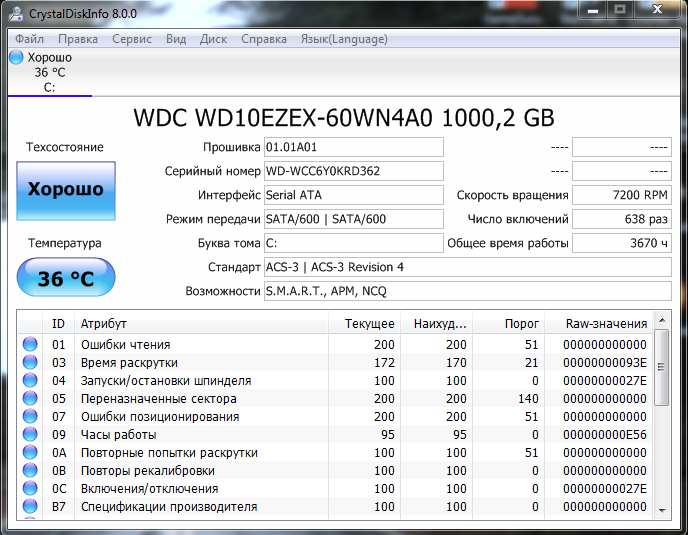Image resolution: width=688 pixels, height=535 pixels.
Task: Open the Диск menu
Action: point(213,39)
